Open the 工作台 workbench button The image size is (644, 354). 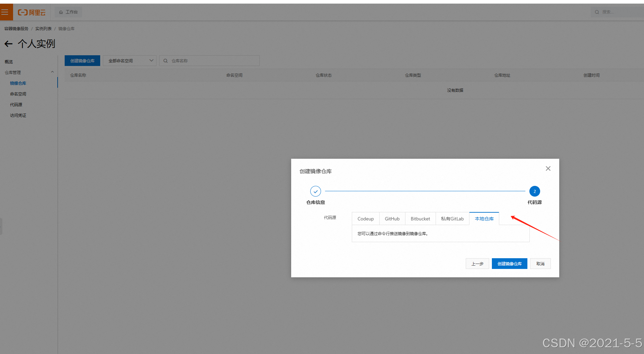point(68,12)
